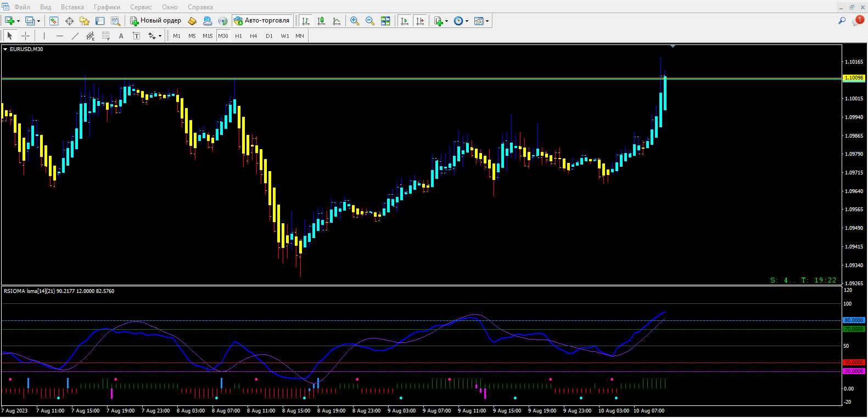Open the Вид menu
The height and width of the screenshot is (418, 868).
pos(46,7)
